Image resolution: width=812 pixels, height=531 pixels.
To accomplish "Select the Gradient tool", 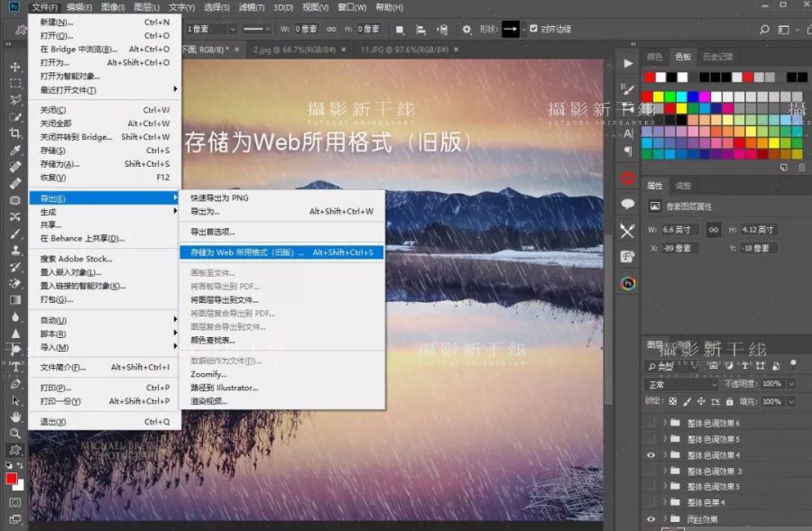I will point(15,299).
